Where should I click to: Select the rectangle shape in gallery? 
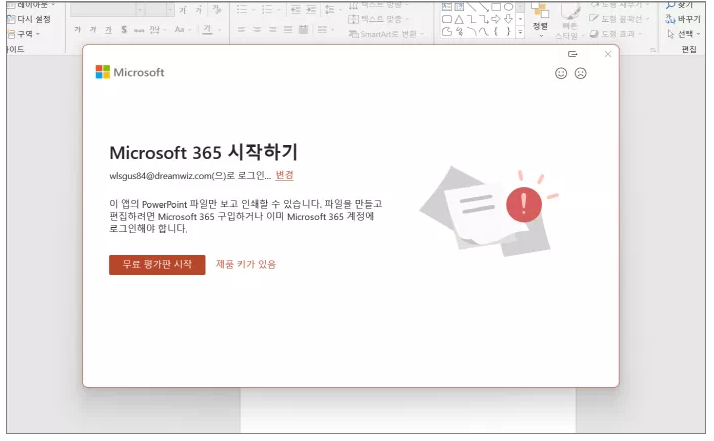[x=496, y=6]
